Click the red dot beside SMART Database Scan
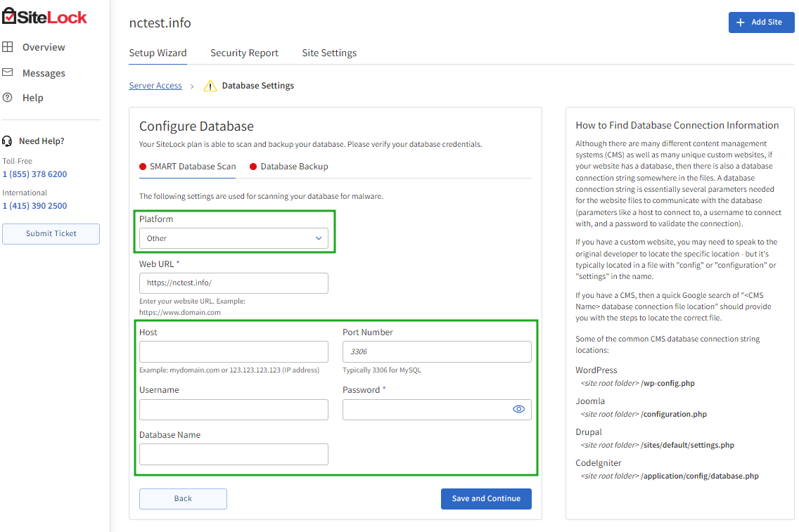This screenshot has height=532, width=799. 143,167
